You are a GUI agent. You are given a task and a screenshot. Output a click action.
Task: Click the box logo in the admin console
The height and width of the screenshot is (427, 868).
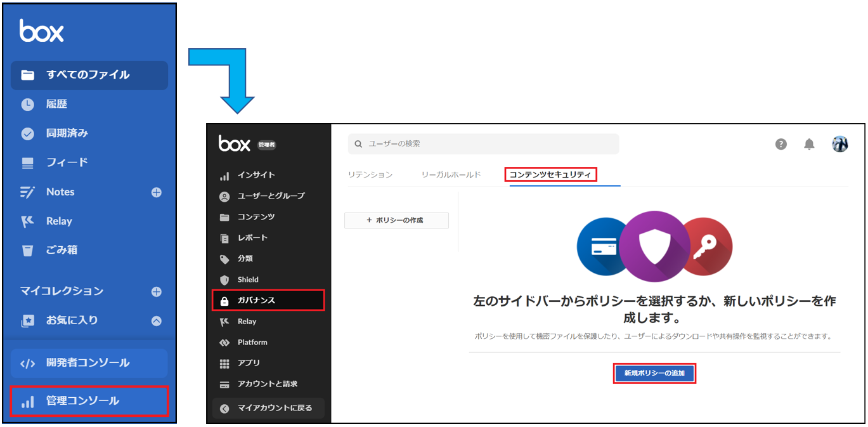tap(235, 143)
